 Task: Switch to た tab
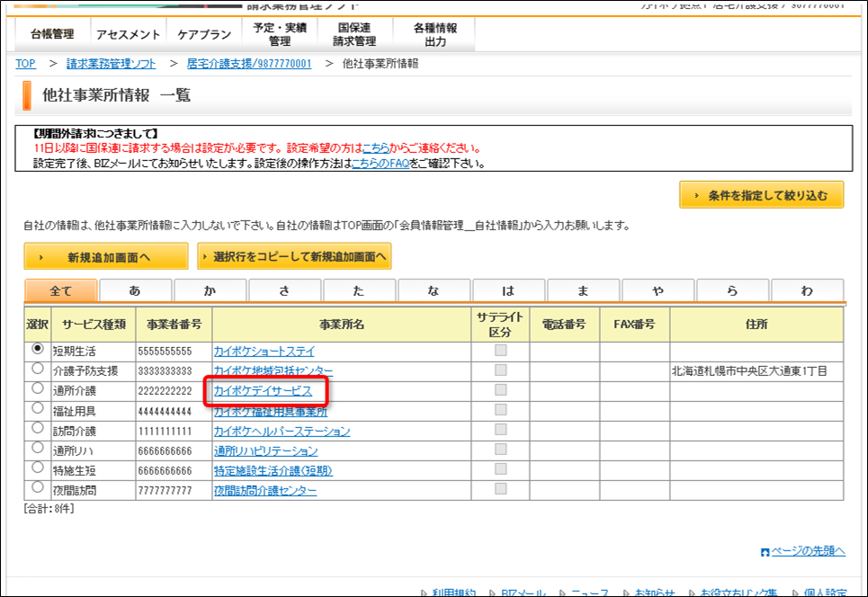[359, 291]
